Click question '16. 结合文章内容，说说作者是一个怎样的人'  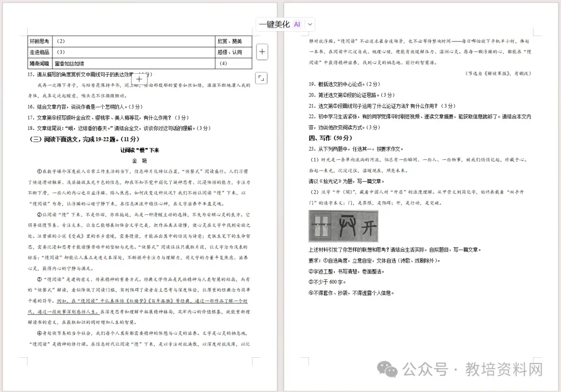85,106
